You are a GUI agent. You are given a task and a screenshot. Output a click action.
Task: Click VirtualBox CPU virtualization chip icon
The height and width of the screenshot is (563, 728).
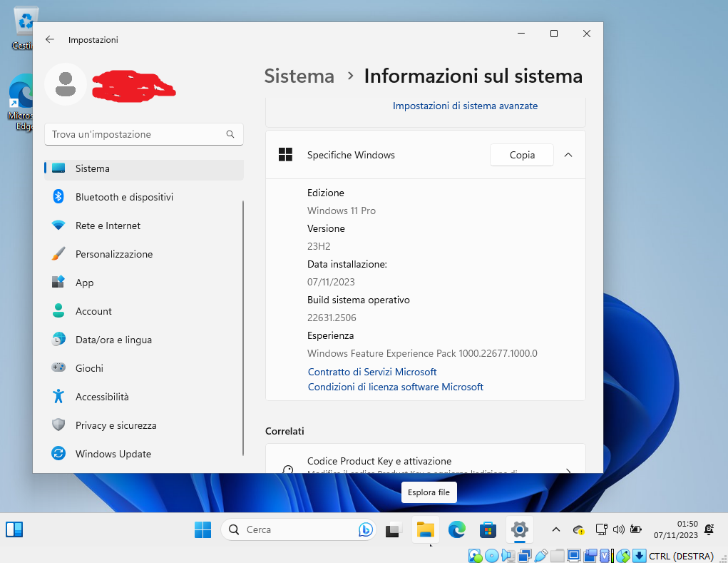(x=605, y=556)
